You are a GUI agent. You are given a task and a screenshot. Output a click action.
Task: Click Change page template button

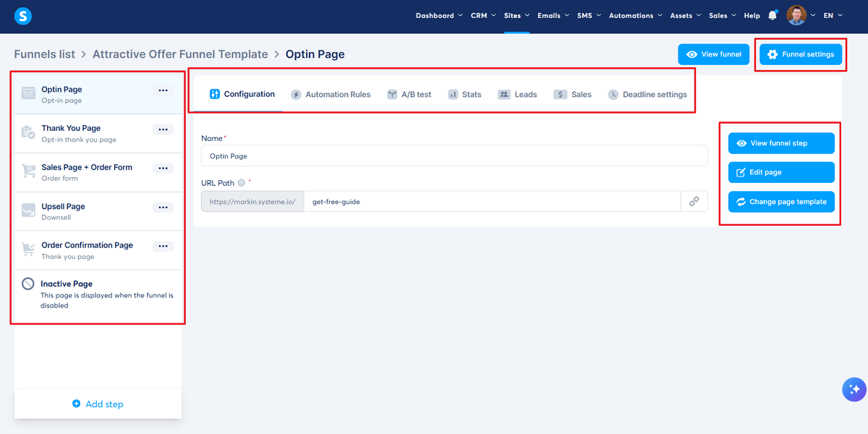(x=781, y=202)
